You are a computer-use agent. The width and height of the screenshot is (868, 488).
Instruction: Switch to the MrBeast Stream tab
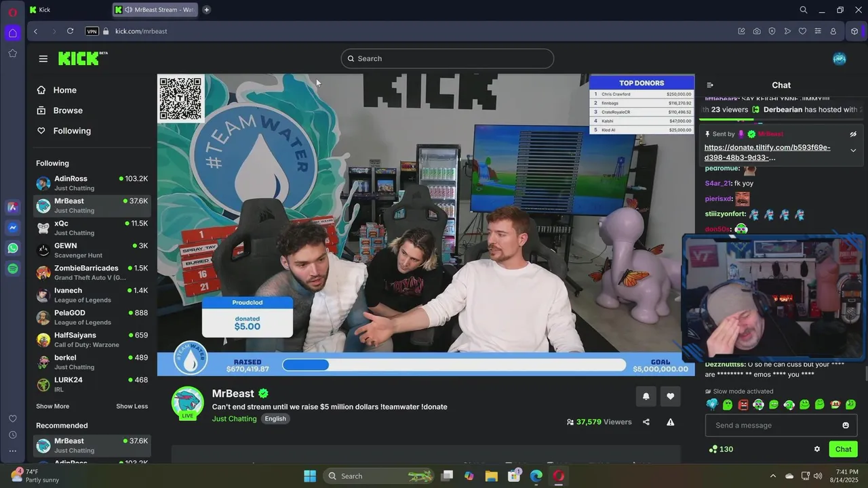click(155, 9)
